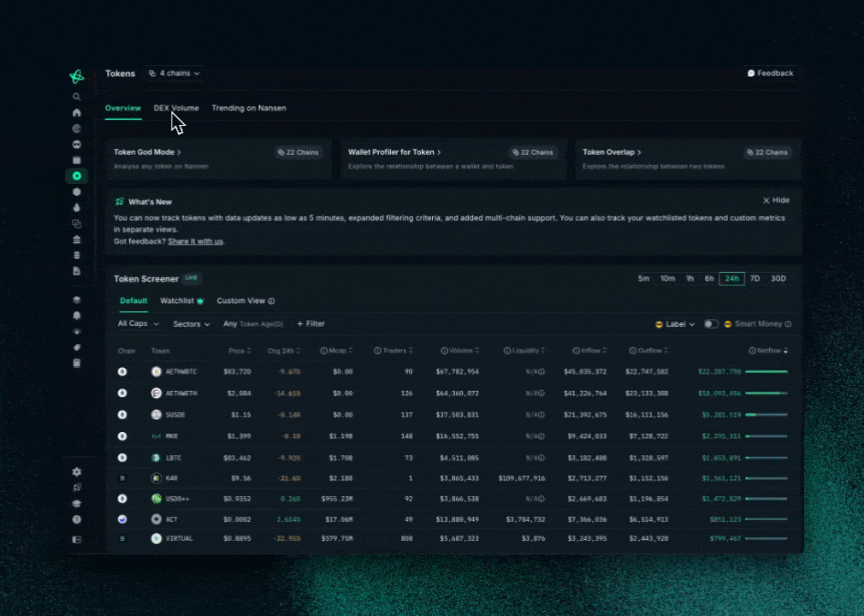Open the settings gear in the sidebar

(x=77, y=472)
